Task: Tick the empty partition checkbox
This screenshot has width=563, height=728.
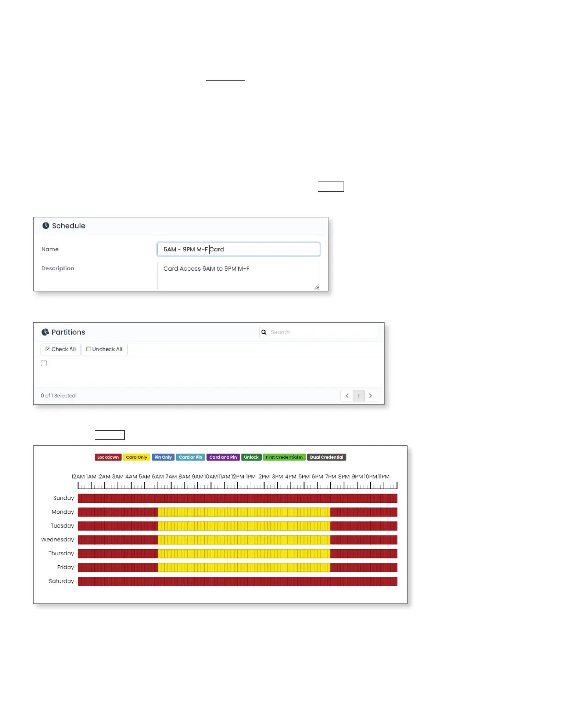Action: click(x=44, y=363)
